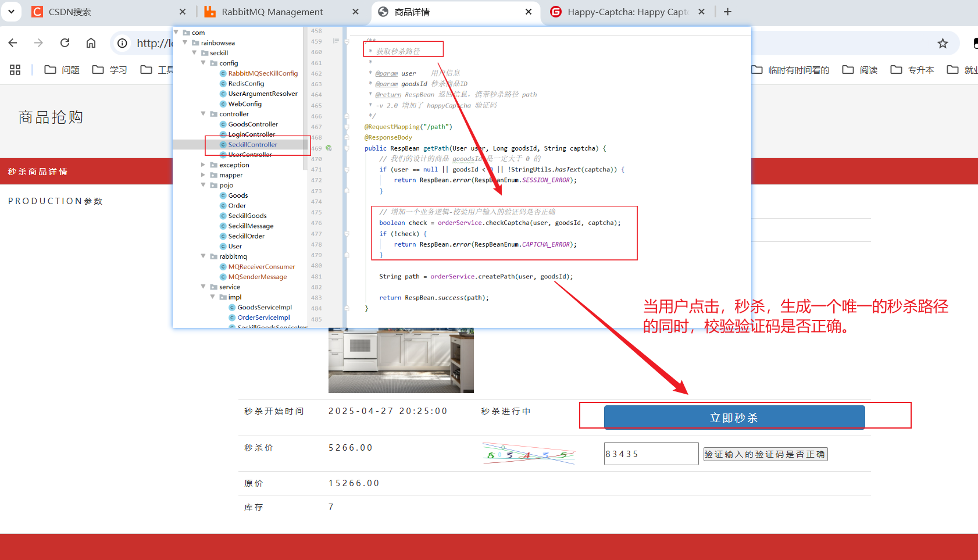
Task: Open the apps grid in bookmarks bar
Action: [15, 70]
